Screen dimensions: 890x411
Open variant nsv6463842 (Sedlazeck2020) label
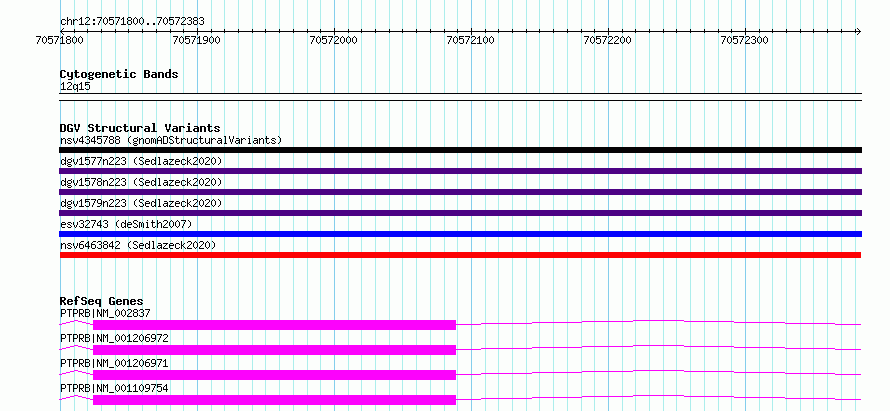[138, 245]
